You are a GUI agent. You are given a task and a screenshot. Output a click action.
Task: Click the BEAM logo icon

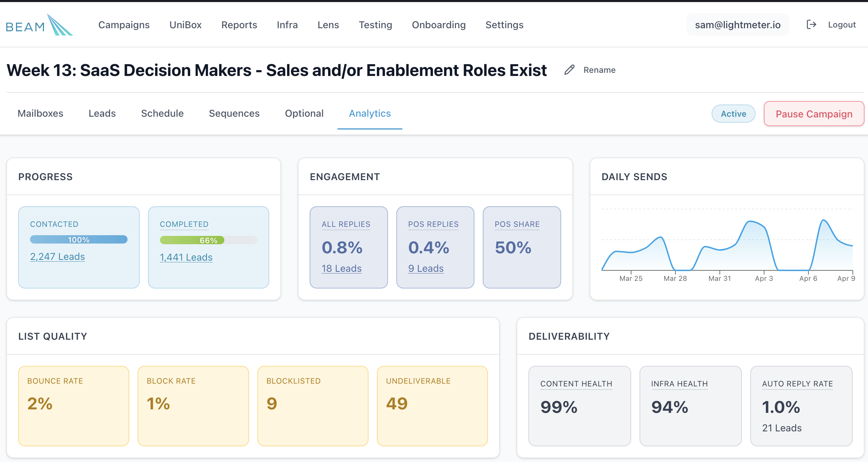pyautogui.click(x=39, y=25)
